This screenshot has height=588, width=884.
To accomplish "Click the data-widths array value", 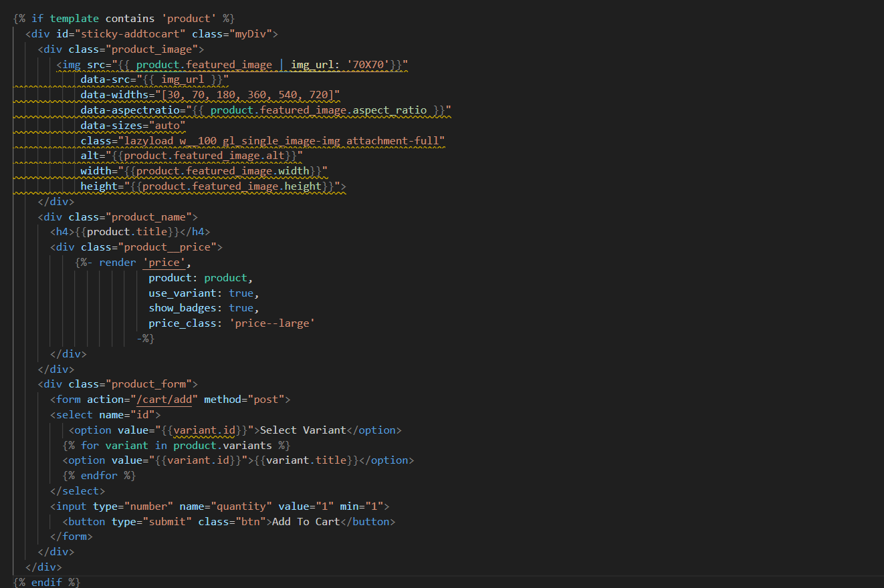I will point(247,95).
